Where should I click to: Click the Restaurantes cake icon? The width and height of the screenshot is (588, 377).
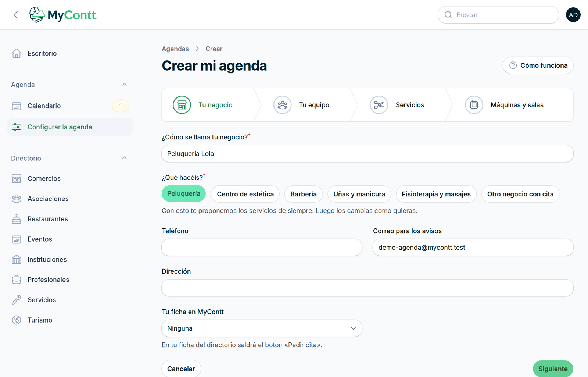click(17, 219)
